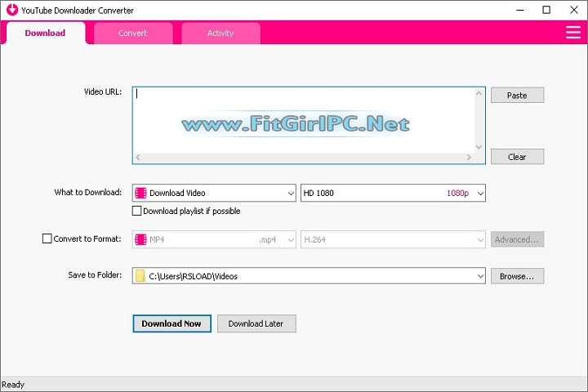Click the What to Download label

click(x=88, y=193)
